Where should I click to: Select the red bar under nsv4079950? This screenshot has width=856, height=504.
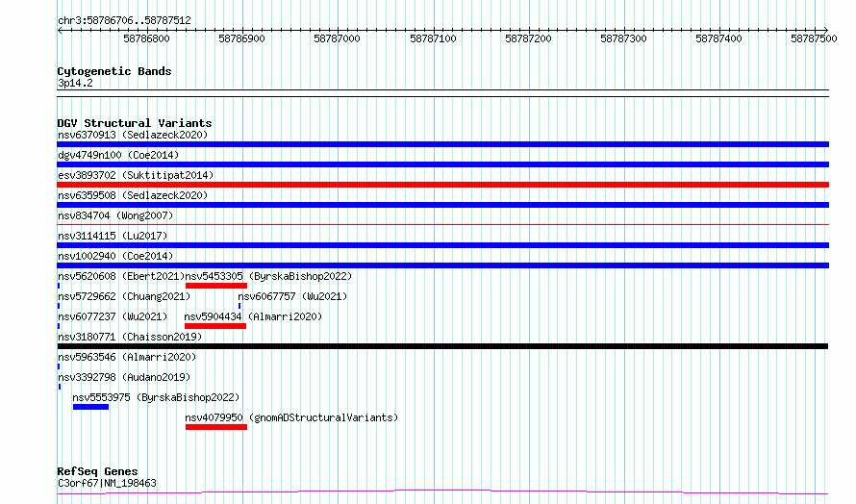pos(216,427)
